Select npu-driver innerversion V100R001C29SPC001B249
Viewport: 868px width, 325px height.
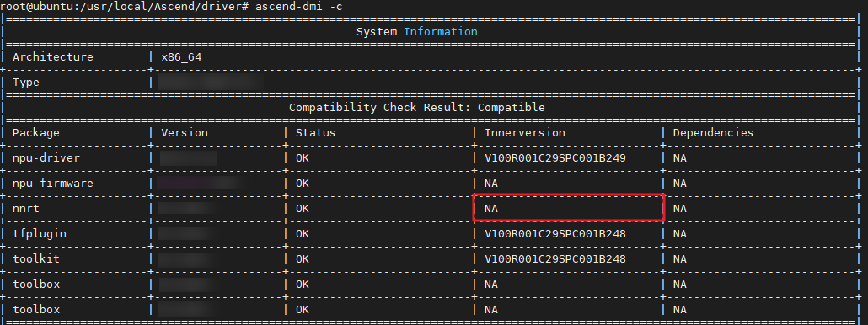pos(555,158)
